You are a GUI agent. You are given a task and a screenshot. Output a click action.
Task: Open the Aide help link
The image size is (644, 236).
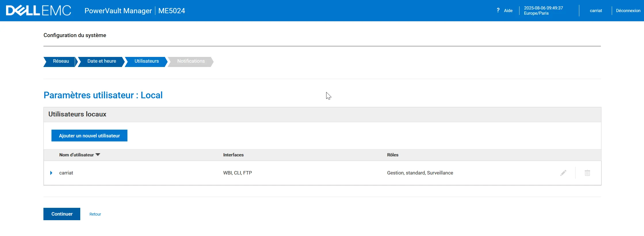click(508, 11)
